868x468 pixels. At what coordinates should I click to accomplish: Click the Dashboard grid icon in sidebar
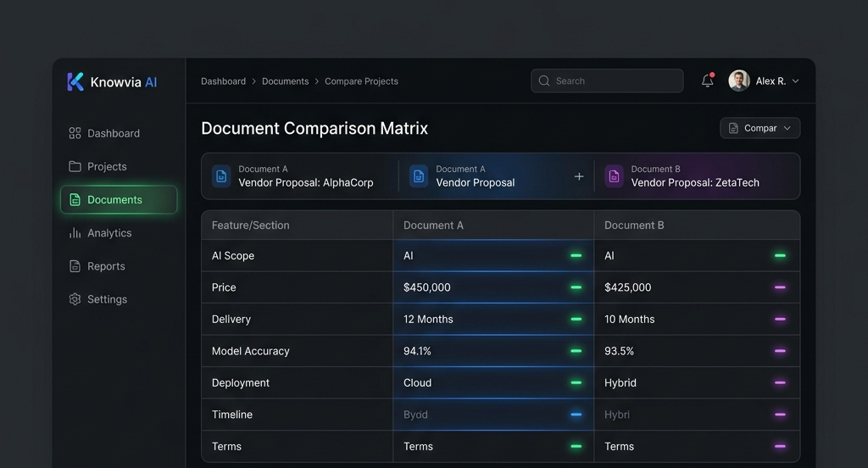tap(75, 133)
